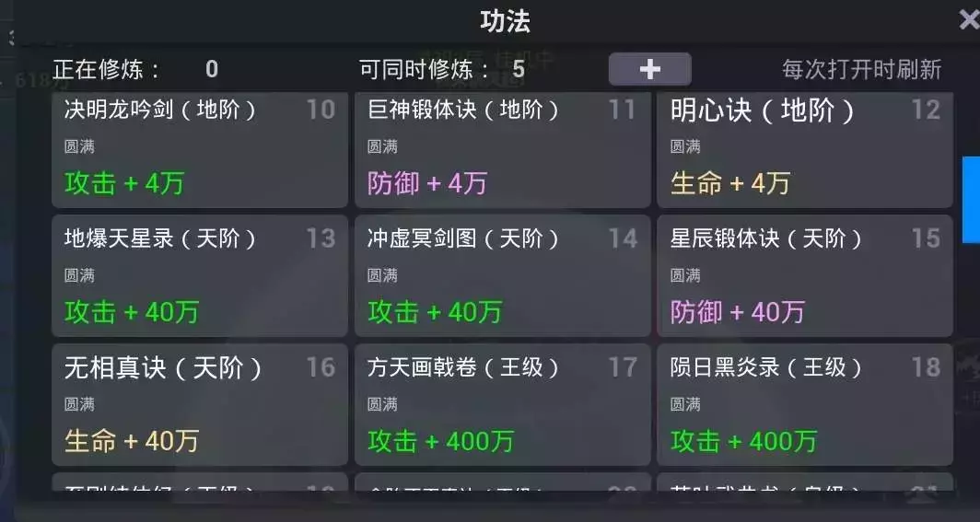Select 陨日黑炎录（王级） skill card

coord(804,404)
